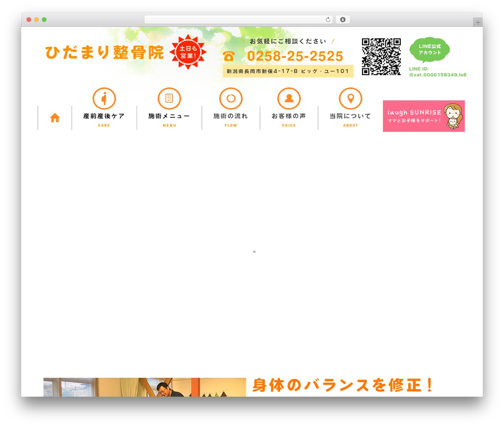Screen dimensions: 504x427
Task: Click the browser download arrow icon
Action: 343,20
